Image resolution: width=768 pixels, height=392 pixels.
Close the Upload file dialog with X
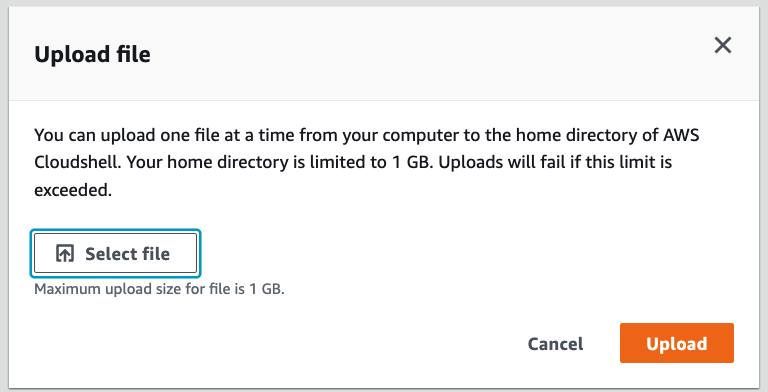(x=722, y=45)
